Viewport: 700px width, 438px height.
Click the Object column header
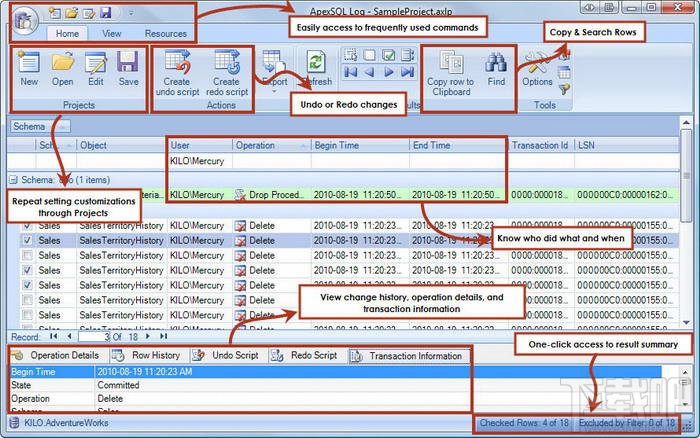pos(121,145)
